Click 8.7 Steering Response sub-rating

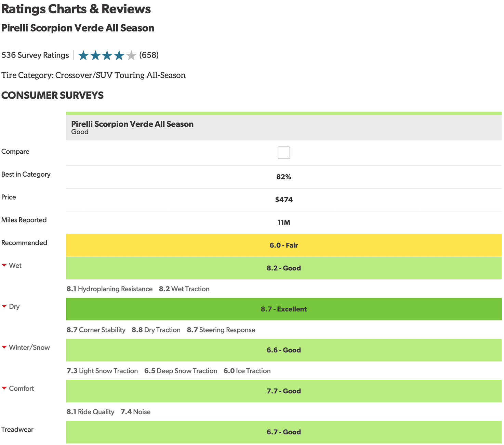(221, 330)
